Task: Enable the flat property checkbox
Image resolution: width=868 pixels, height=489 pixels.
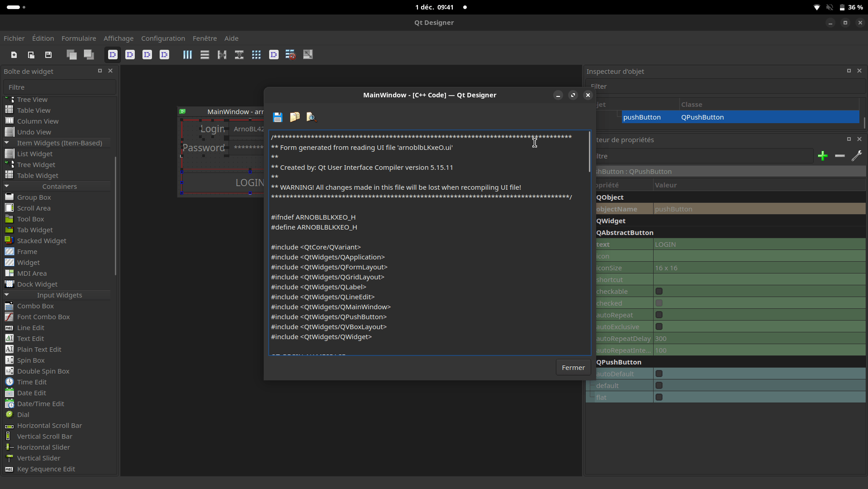Action: [659, 398]
